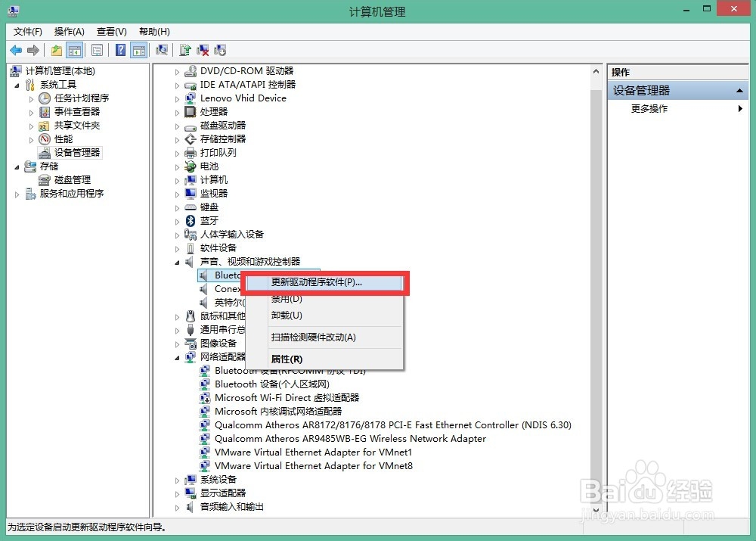Click the 存储控制器 icon
The width and height of the screenshot is (756, 541).
click(191, 139)
